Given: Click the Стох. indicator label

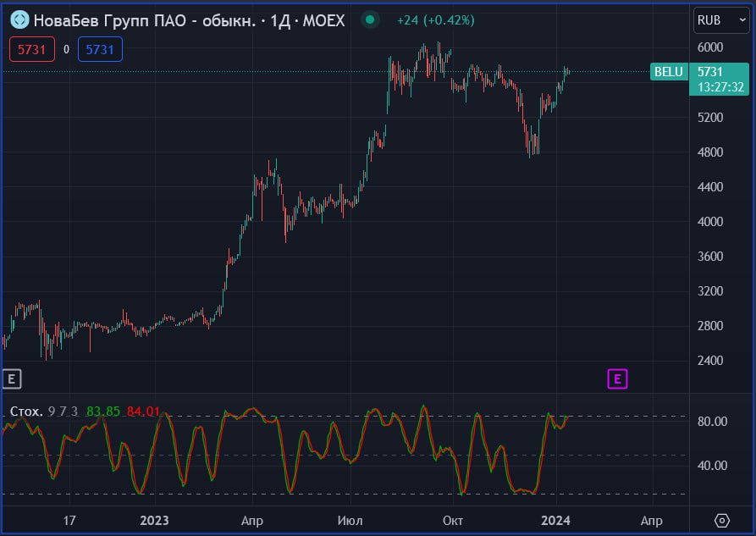Looking at the screenshot, I should (26, 411).
